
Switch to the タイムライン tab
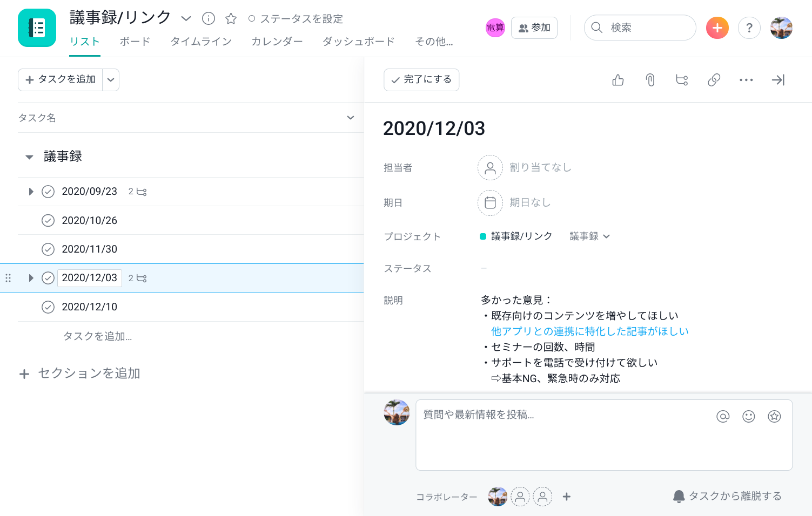[201, 42]
